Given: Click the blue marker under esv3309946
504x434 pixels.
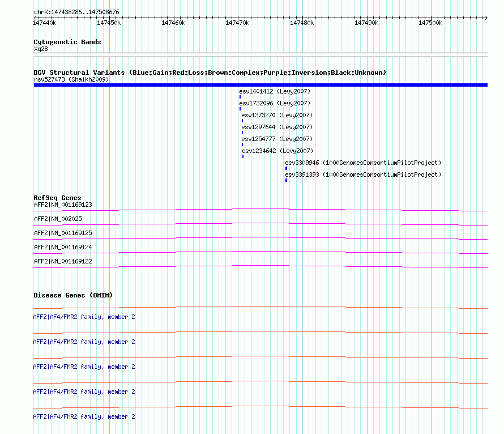Looking at the screenshot, I should pos(286,168).
